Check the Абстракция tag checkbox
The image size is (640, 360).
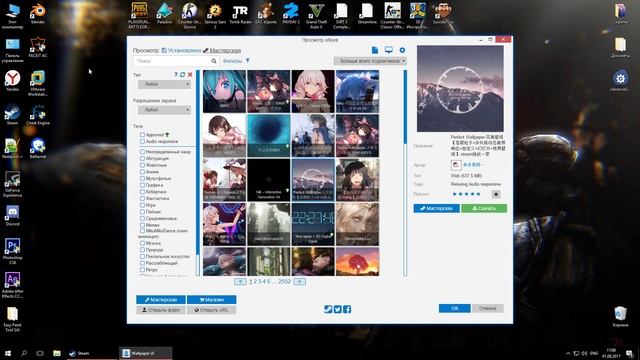tap(142, 158)
